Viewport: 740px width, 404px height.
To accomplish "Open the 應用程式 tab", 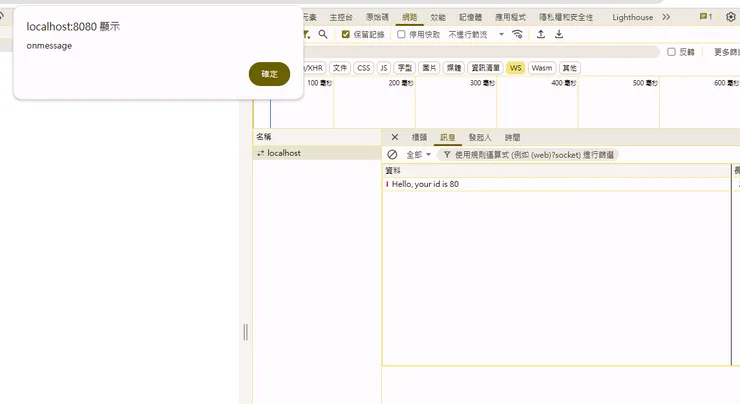I will 510,17.
